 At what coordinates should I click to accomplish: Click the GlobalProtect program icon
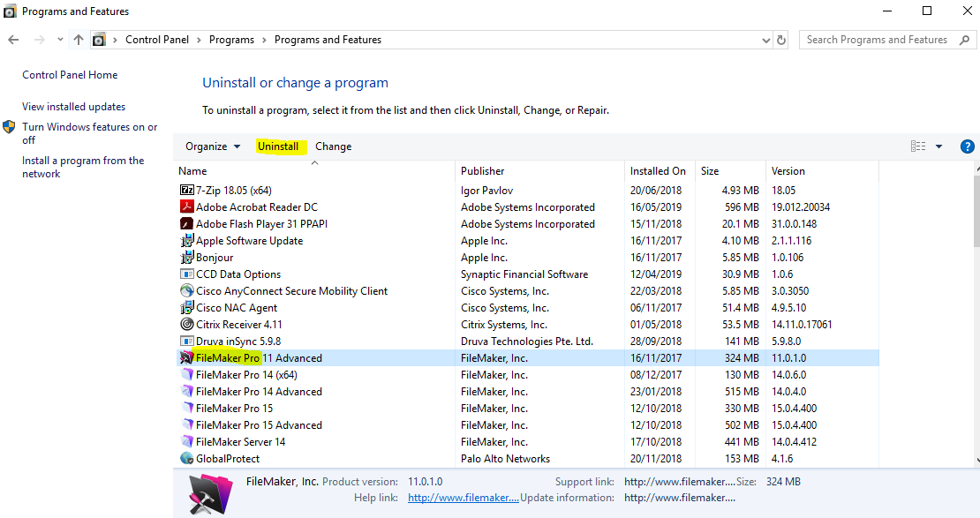[x=187, y=459]
